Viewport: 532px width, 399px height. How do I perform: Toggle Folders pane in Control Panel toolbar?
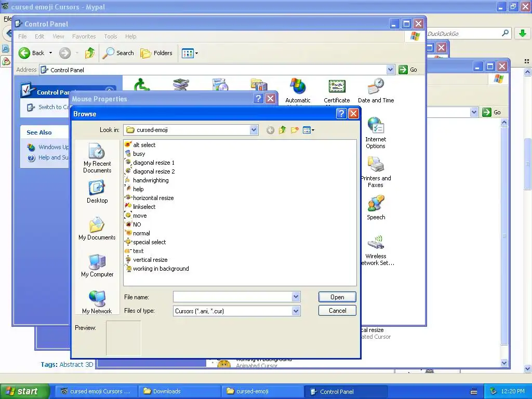156,53
